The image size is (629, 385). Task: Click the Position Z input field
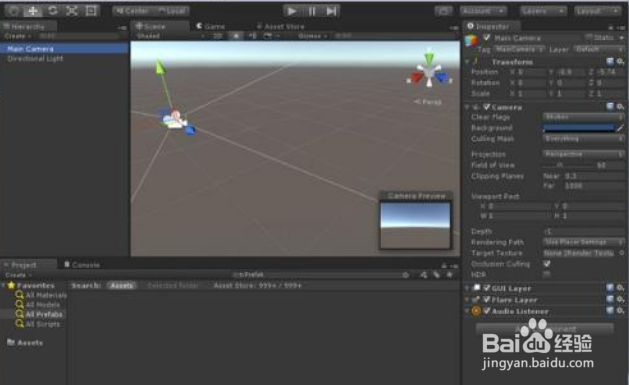(611, 72)
